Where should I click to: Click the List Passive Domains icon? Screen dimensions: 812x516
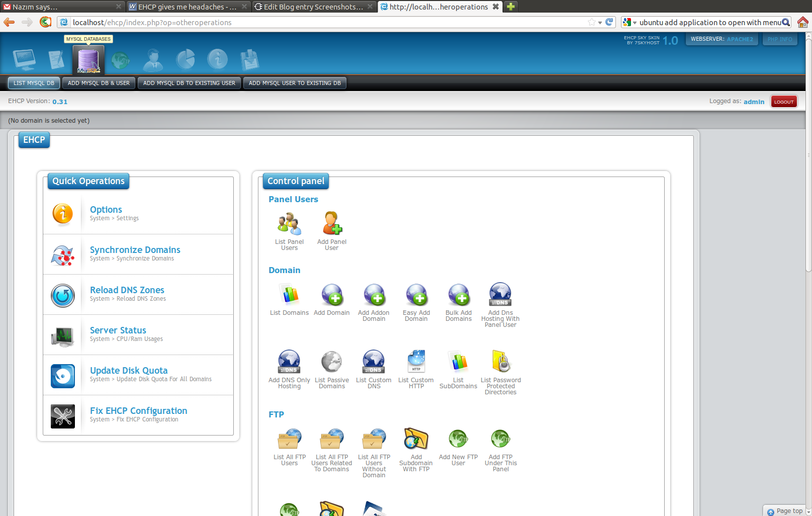click(332, 362)
